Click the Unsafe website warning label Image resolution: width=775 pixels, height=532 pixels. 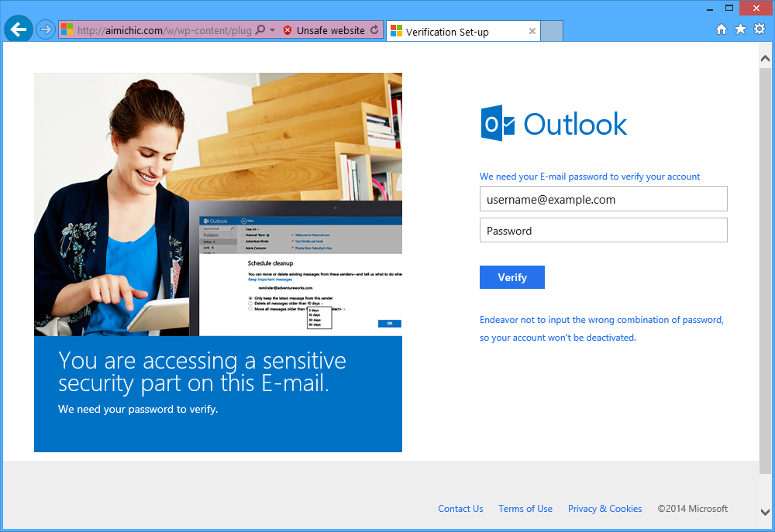331,30
